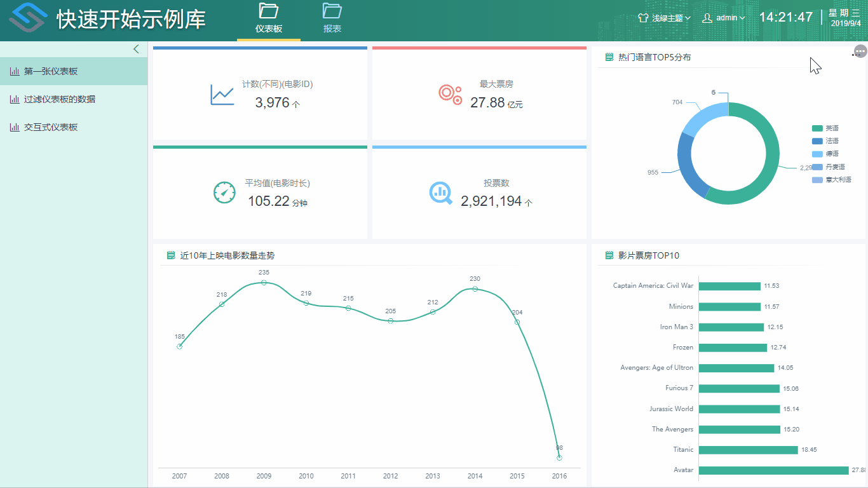Image resolution: width=868 pixels, height=488 pixels.
Task: Click the gauge icon beside 平均值(电影时长)
Action: 224,193
